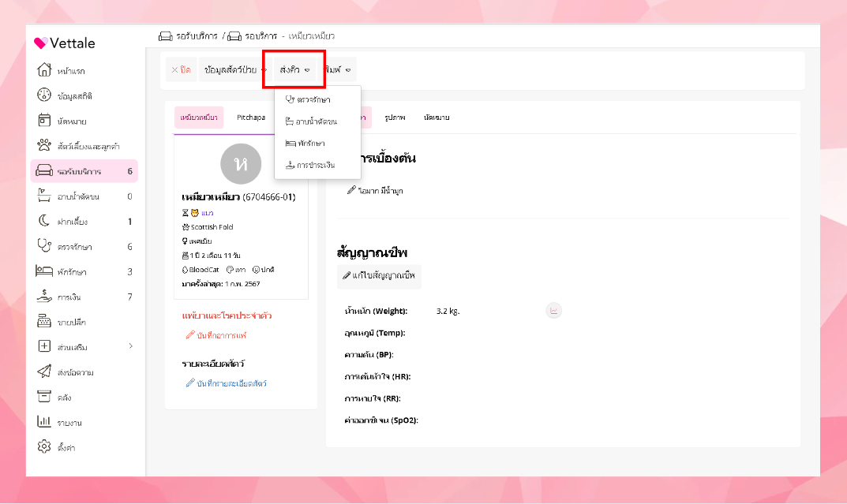Click the เหมียวเหมียว (6704666-01) heading

238,197
